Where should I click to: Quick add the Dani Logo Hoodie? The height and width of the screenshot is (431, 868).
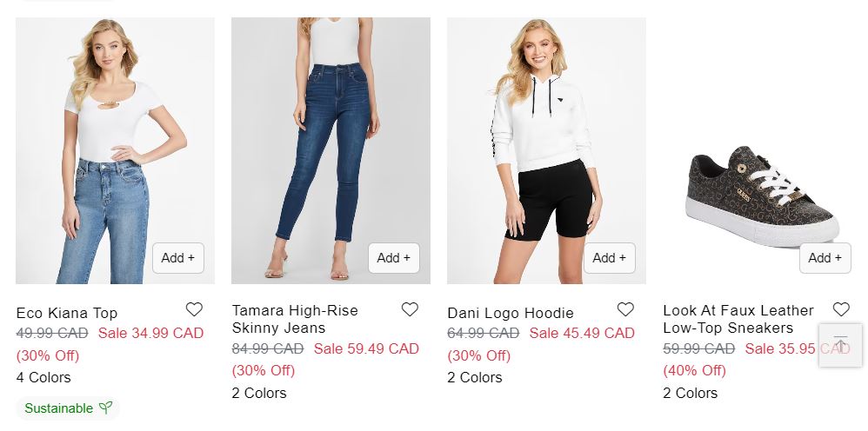[x=610, y=258]
